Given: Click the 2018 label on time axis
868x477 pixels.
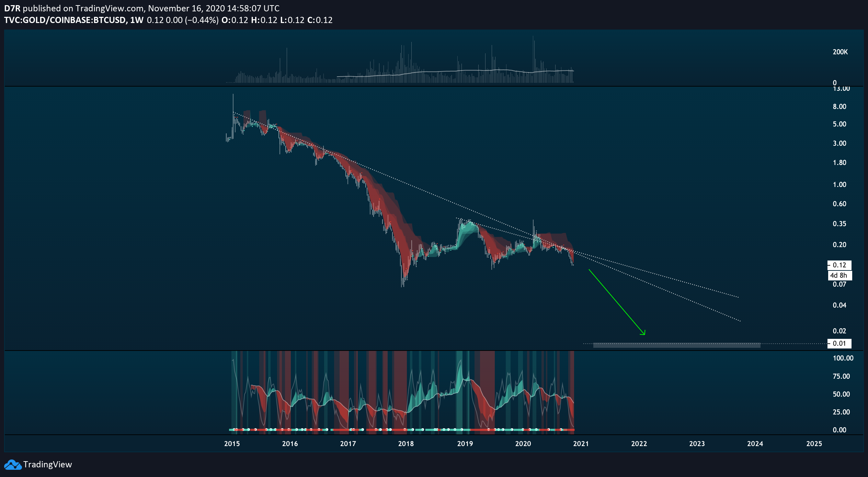Looking at the screenshot, I should coord(406,444).
